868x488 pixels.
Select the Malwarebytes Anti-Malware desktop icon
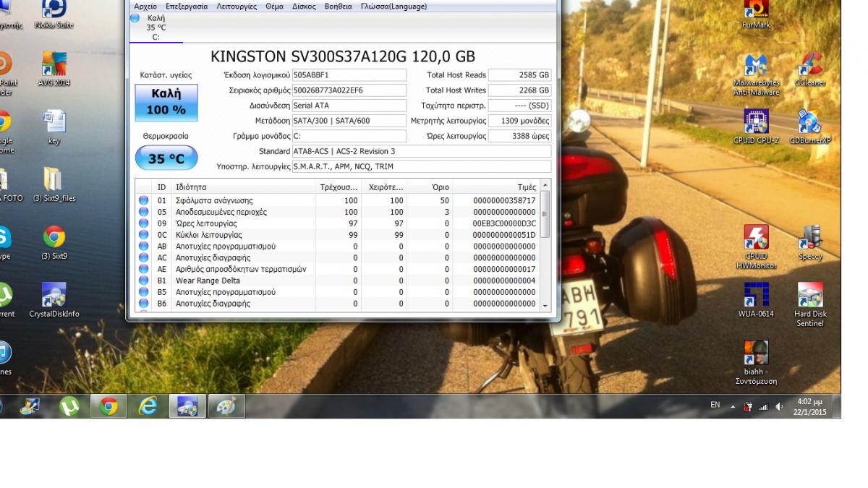tap(756, 74)
